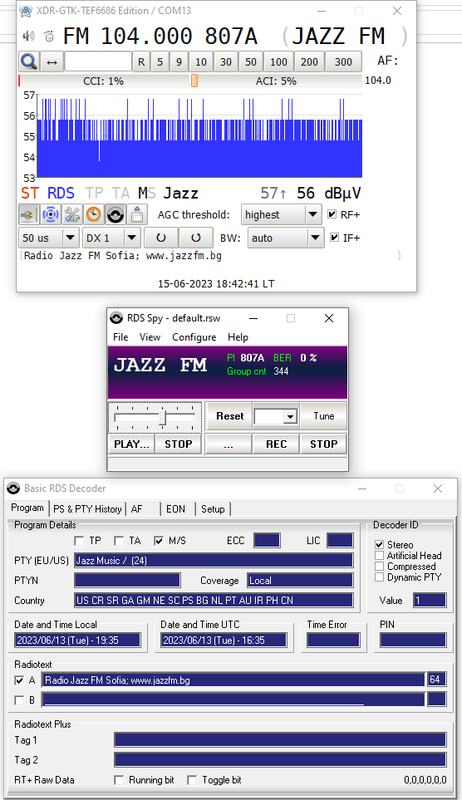
Task: Open the BW dropdown set to auto
Action: pyautogui.click(x=286, y=238)
